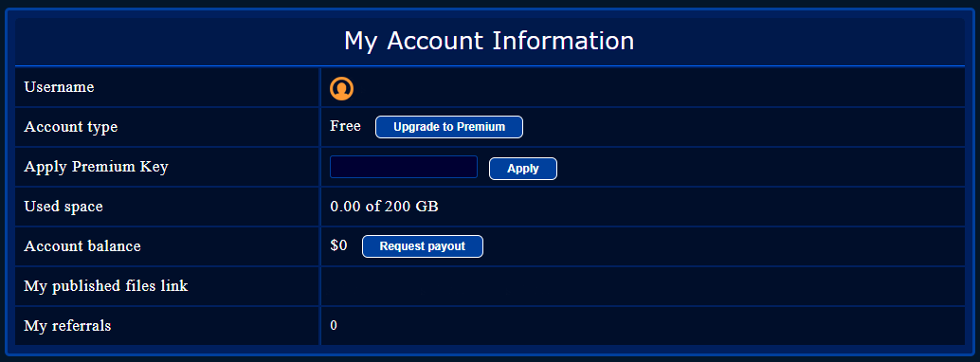Viewport: 980px width, 362px height.
Task: Focus the Premium Key input field
Action: tap(404, 167)
